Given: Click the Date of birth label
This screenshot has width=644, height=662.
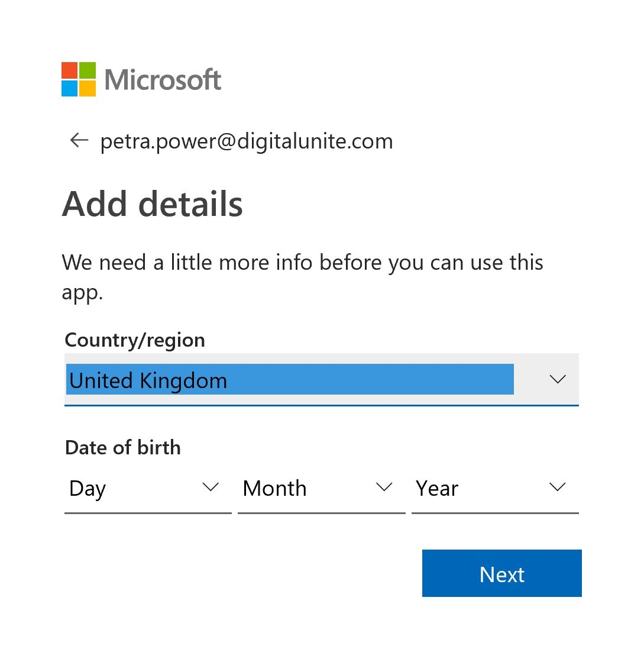Looking at the screenshot, I should (x=123, y=447).
